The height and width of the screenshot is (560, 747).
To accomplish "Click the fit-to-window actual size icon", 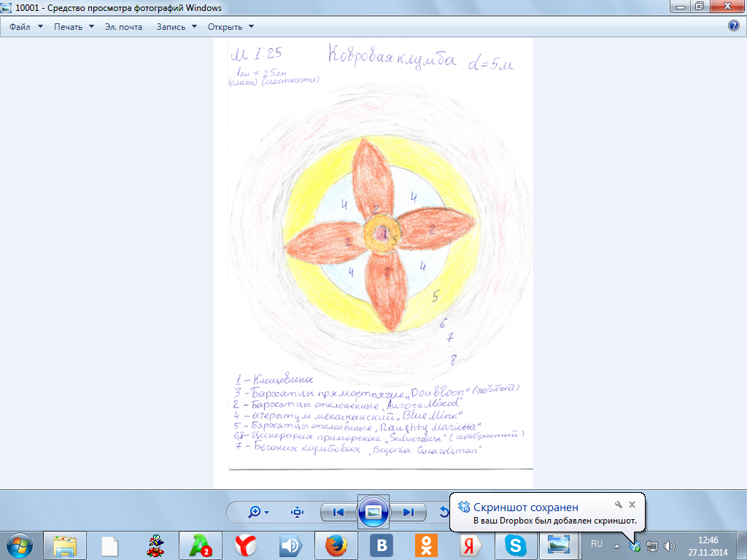I will click(x=298, y=512).
